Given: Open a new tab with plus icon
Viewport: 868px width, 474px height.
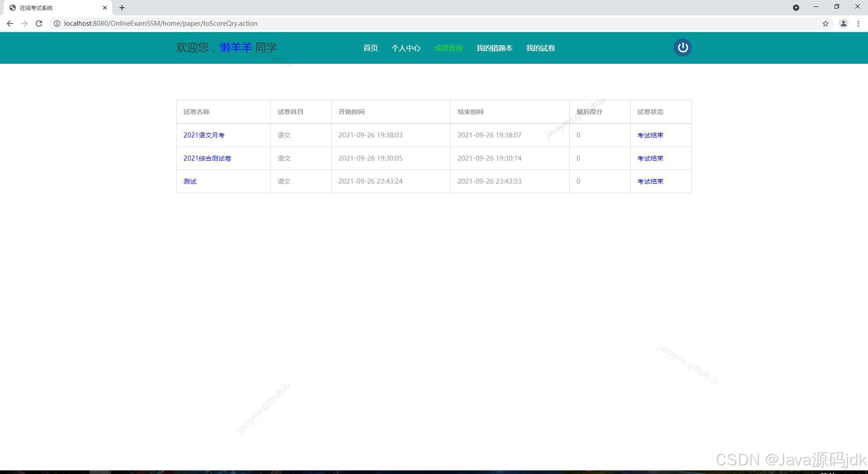Looking at the screenshot, I should click(x=122, y=8).
